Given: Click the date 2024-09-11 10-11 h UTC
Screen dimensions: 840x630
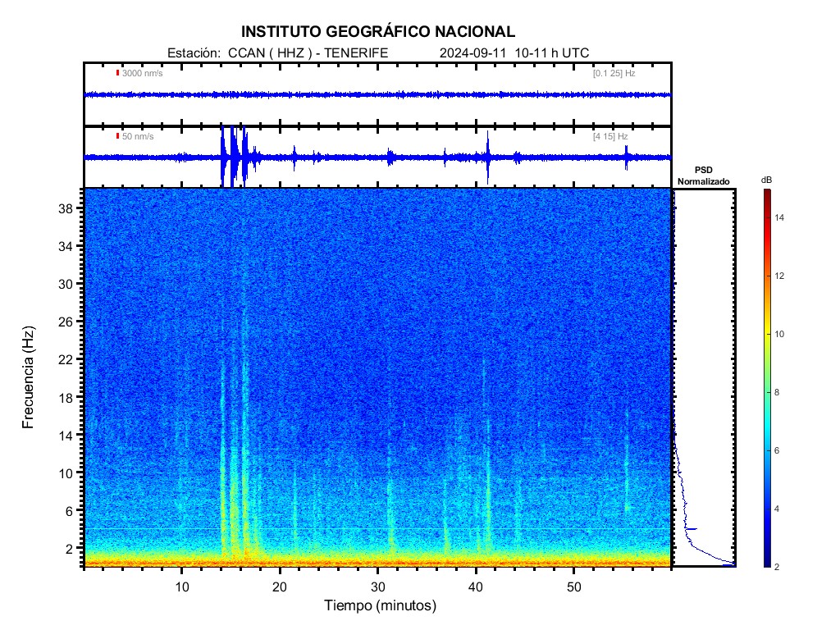Looking at the screenshot, I should [514, 53].
